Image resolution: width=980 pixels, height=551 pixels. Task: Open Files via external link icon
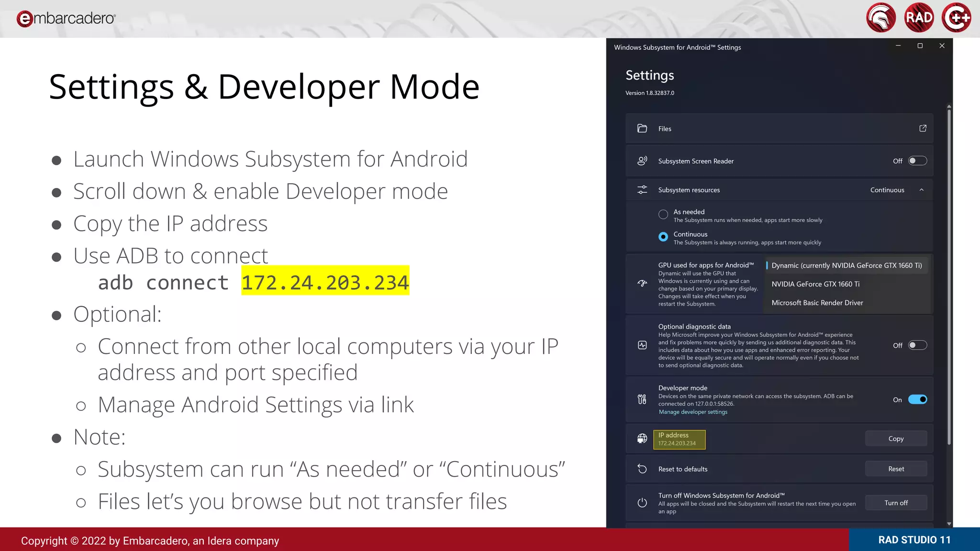coord(923,128)
